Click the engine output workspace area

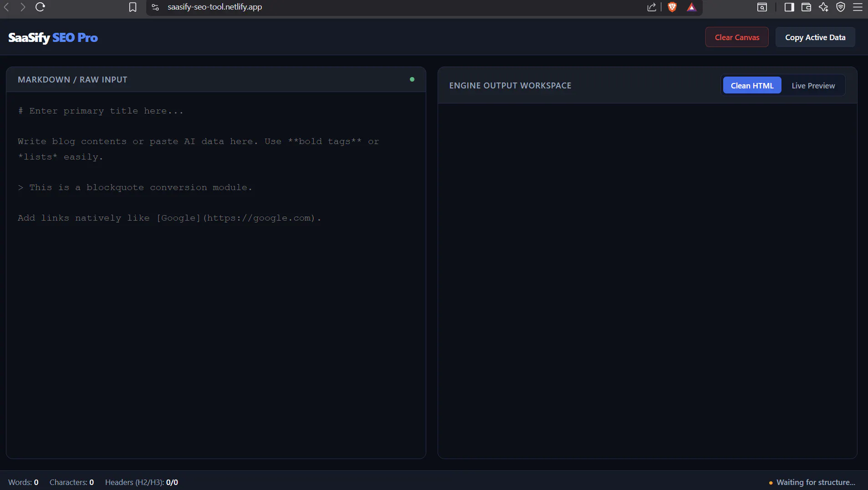pyautogui.click(x=647, y=281)
